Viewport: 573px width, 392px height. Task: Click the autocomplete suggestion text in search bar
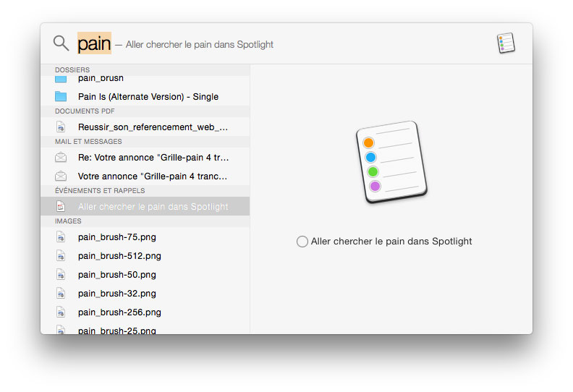(200, 45)
